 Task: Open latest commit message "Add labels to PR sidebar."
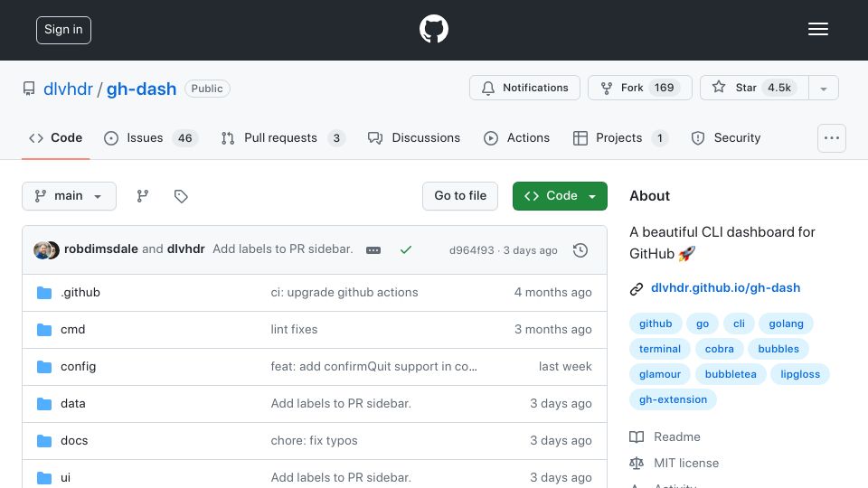tap(283, 249)
